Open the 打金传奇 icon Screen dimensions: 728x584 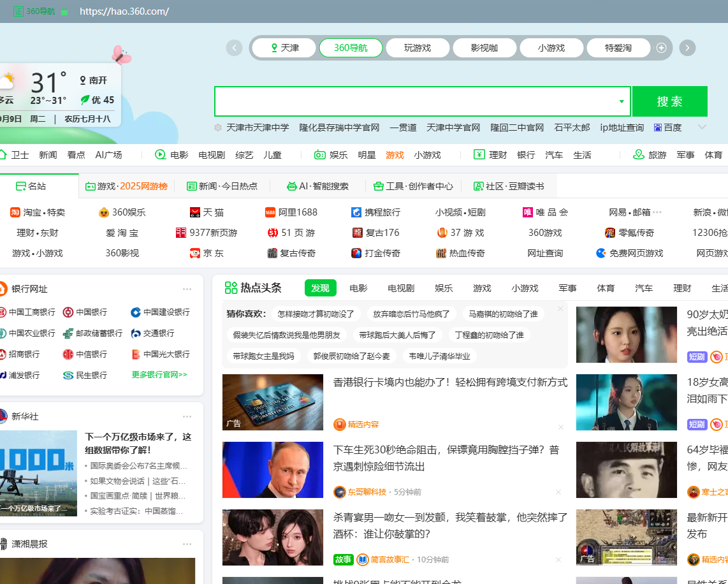[x=356, y=253]
